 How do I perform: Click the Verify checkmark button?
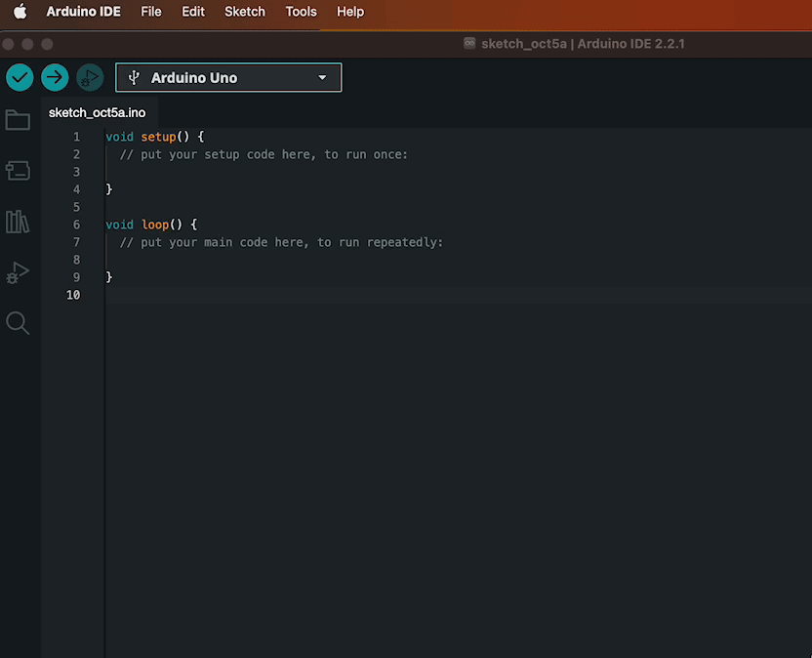point(20,78)
